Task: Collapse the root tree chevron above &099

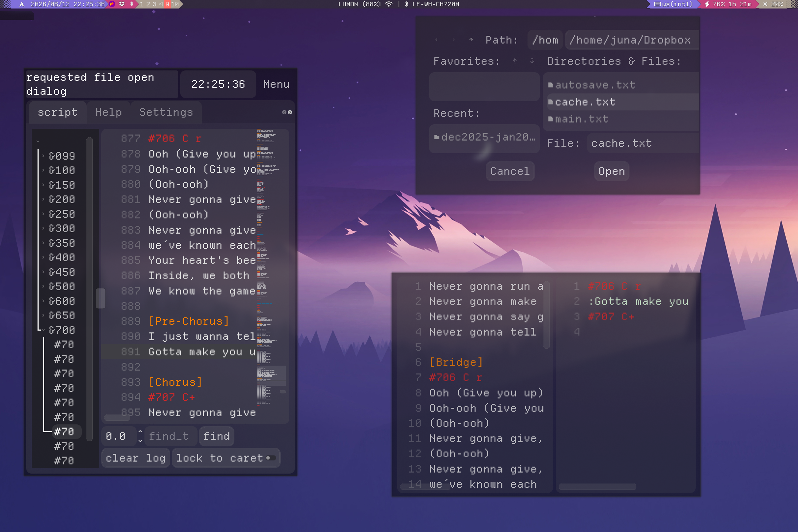Action: [x=38, y=141]
